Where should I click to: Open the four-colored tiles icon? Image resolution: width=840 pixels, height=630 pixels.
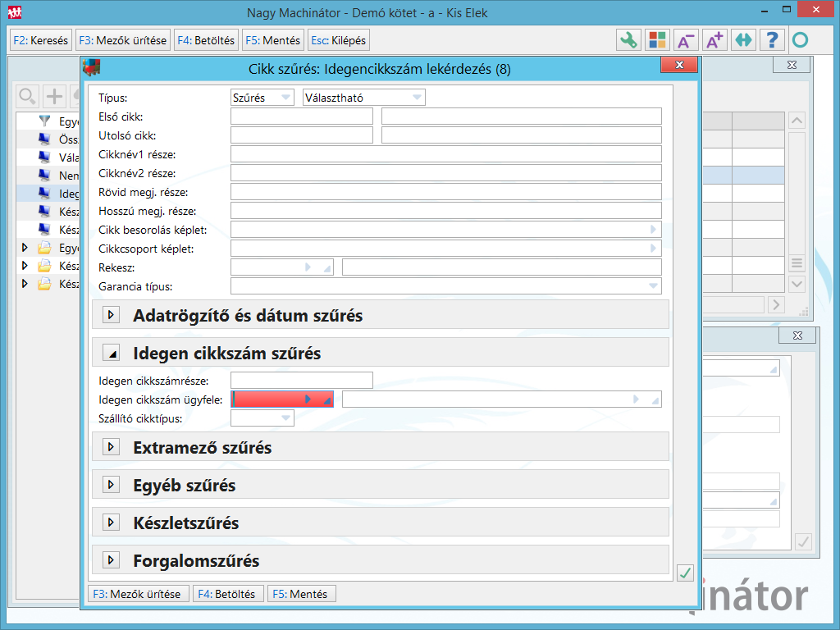click(x=657, y=40)
